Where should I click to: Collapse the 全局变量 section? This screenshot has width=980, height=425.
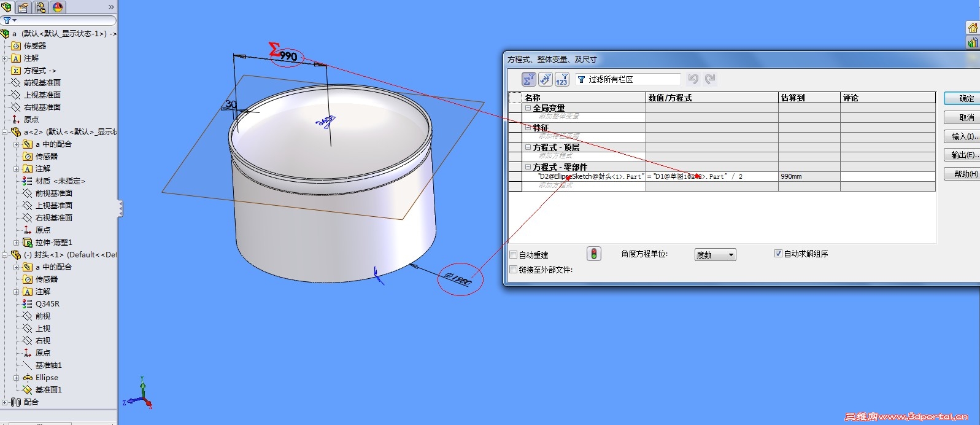(x=528, y=107)
